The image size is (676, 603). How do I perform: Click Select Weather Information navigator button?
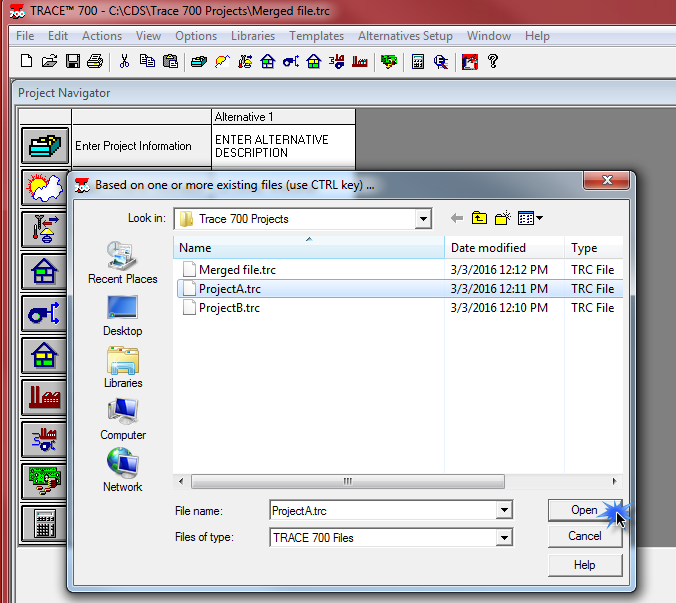[x=45, y=187]
